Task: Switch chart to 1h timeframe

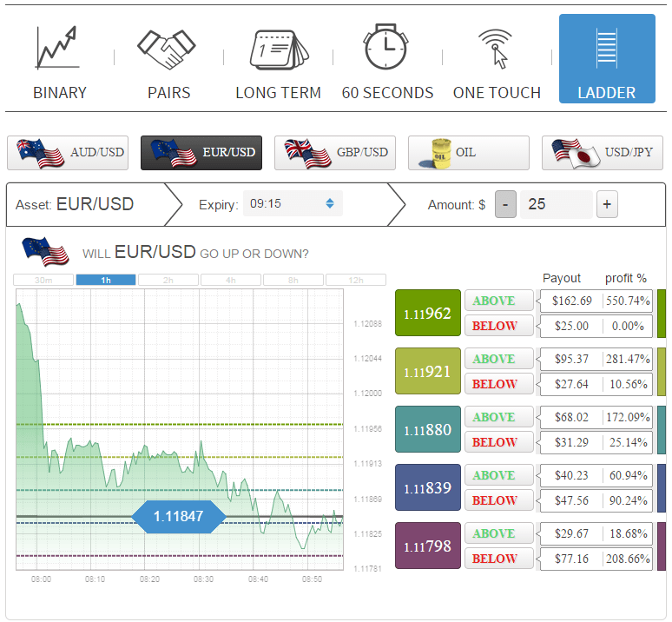Action: point(106,280)
